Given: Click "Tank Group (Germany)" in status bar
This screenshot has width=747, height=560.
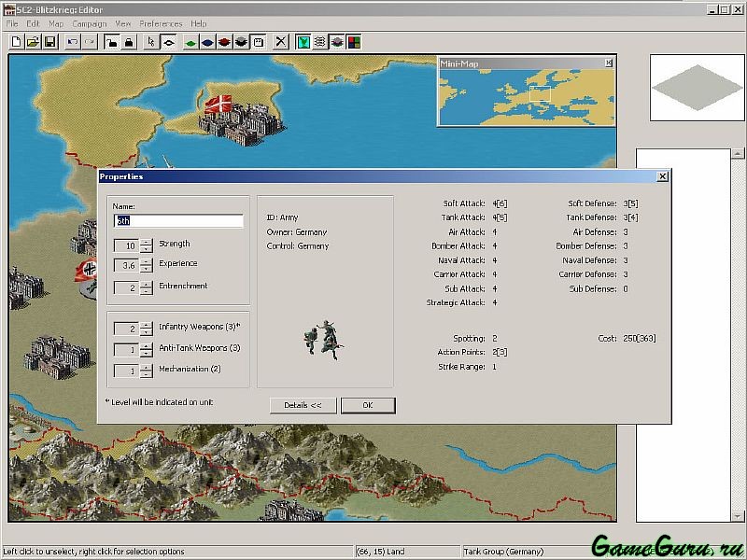Looking at the screenshot, I should coord(503,552).
